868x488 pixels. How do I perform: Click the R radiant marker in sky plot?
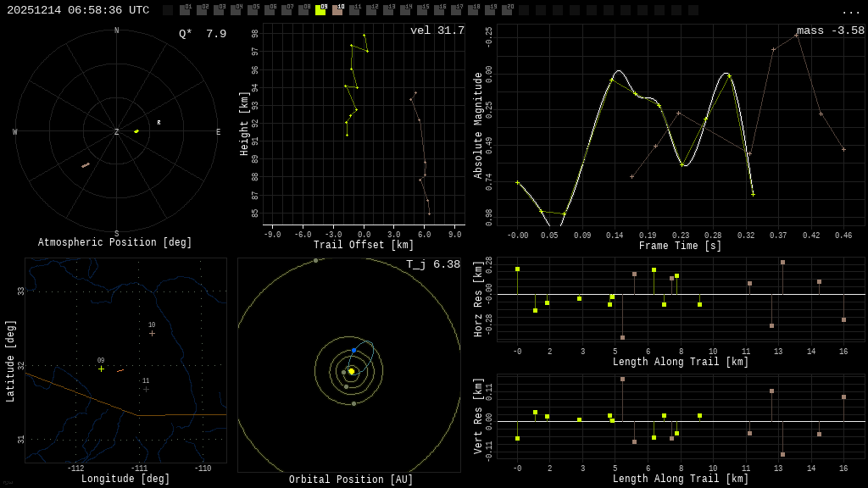click(x=159, y=123)
